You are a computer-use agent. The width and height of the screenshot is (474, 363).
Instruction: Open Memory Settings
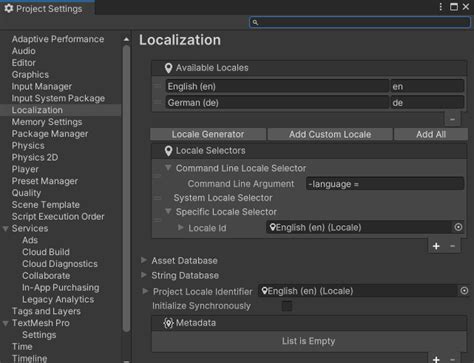tap(47, 122)
